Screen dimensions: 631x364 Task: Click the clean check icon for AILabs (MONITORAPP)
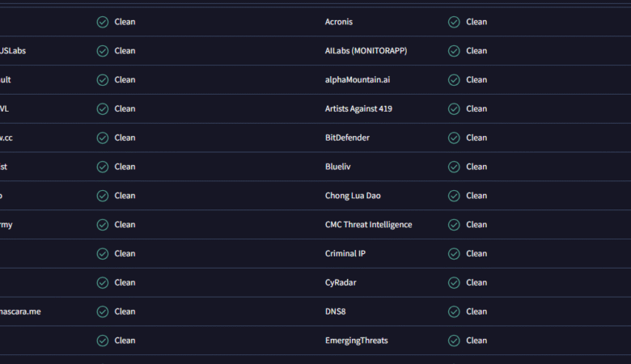point(454,51)
